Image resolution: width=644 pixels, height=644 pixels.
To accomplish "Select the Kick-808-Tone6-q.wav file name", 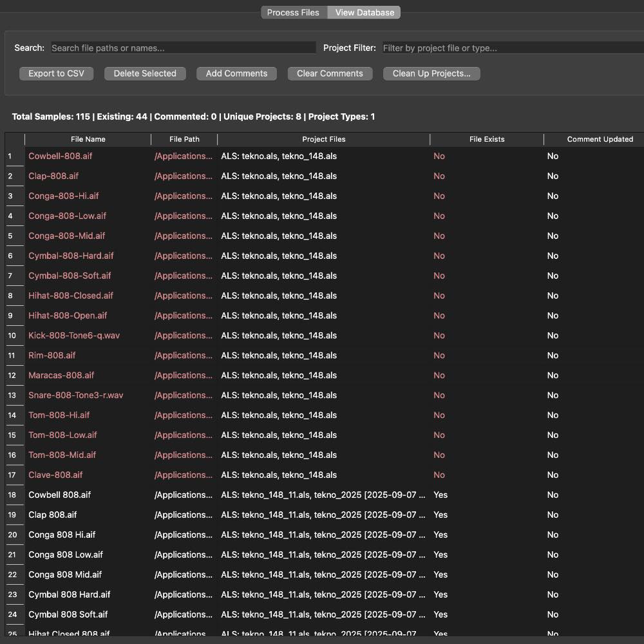I will pos(74,335).
